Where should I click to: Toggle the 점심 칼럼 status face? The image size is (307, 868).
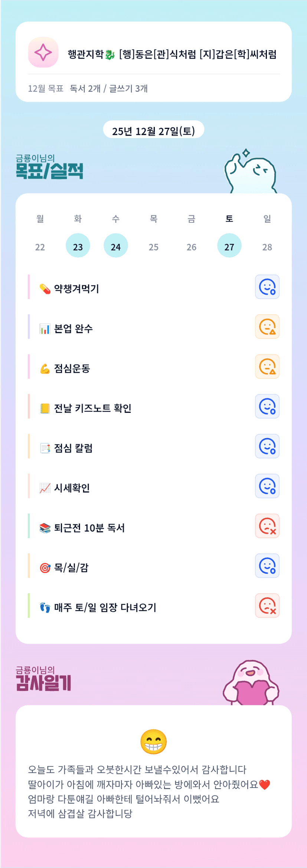(267, 446)
